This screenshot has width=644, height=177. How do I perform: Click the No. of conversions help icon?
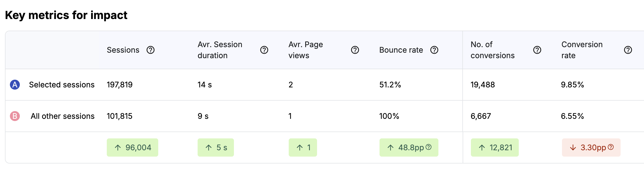click(537, 50)
